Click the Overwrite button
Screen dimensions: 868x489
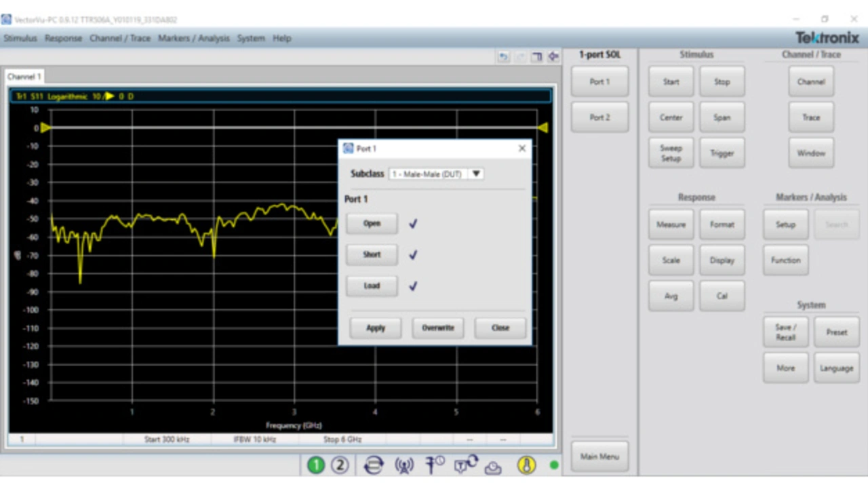click(x=437, y=328)
